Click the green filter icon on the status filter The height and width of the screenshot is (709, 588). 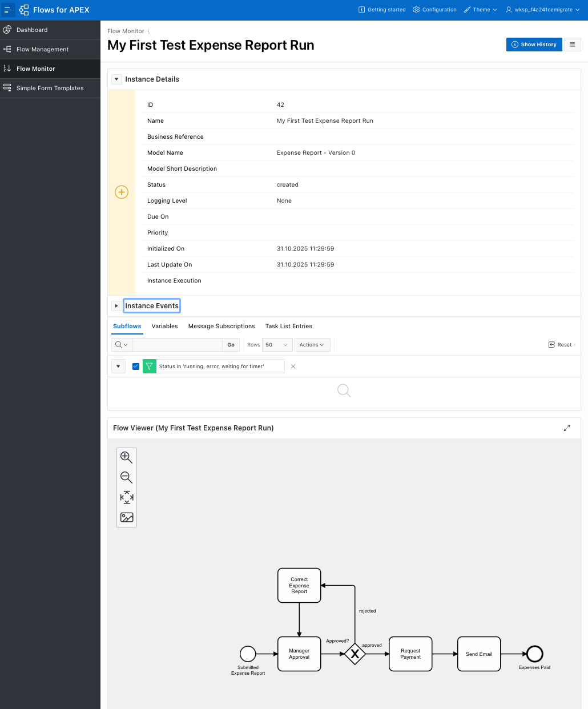pos(149,366)
